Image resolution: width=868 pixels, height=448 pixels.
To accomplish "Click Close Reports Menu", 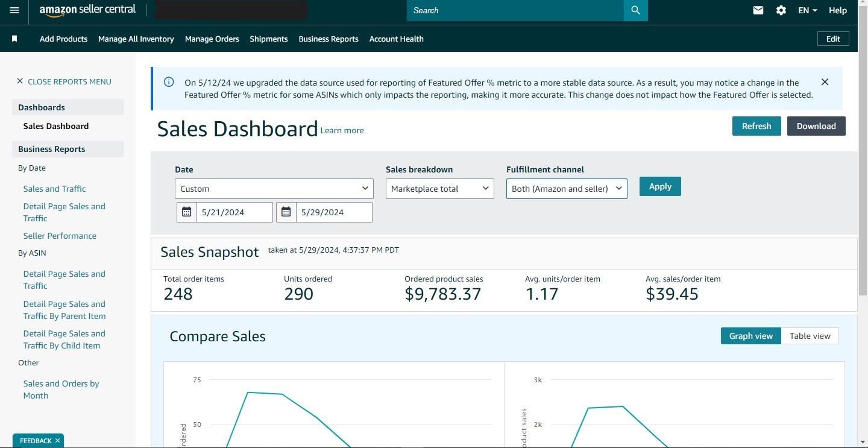I will pos(69,81).
